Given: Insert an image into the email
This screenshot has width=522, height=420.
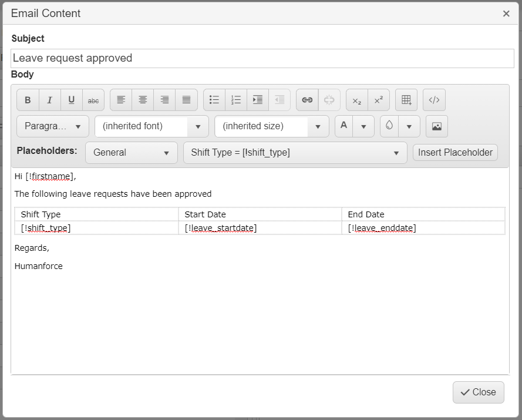Looking at the screenshot, I should [437, 126].
